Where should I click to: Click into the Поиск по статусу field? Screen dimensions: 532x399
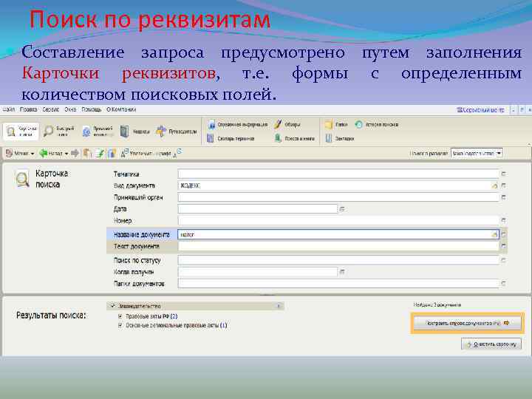pyautogui.click(x=338, y=260)
